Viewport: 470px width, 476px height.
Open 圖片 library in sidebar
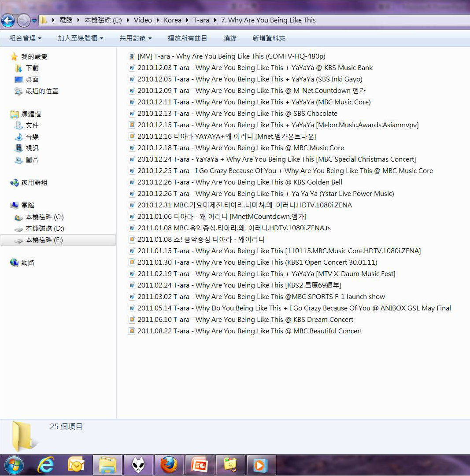point(32,160)
